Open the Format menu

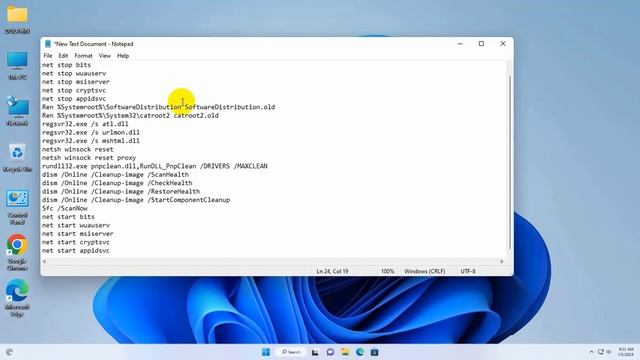coord(83,56)
